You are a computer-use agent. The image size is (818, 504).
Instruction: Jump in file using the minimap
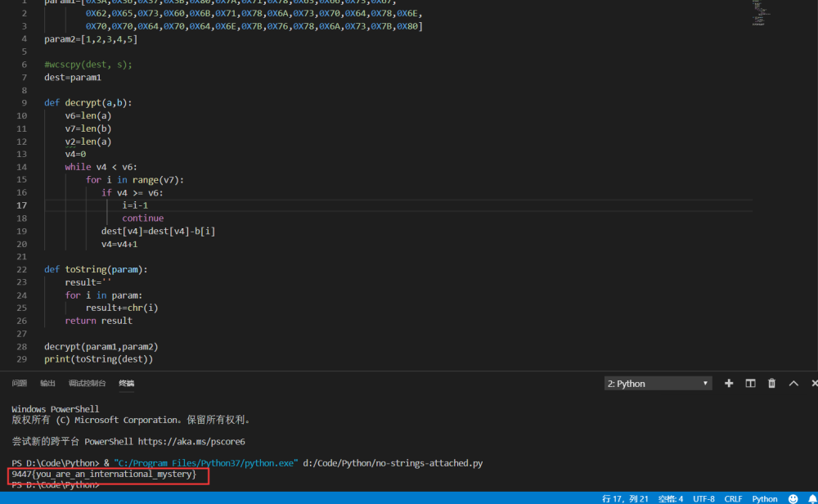point(761,13)
